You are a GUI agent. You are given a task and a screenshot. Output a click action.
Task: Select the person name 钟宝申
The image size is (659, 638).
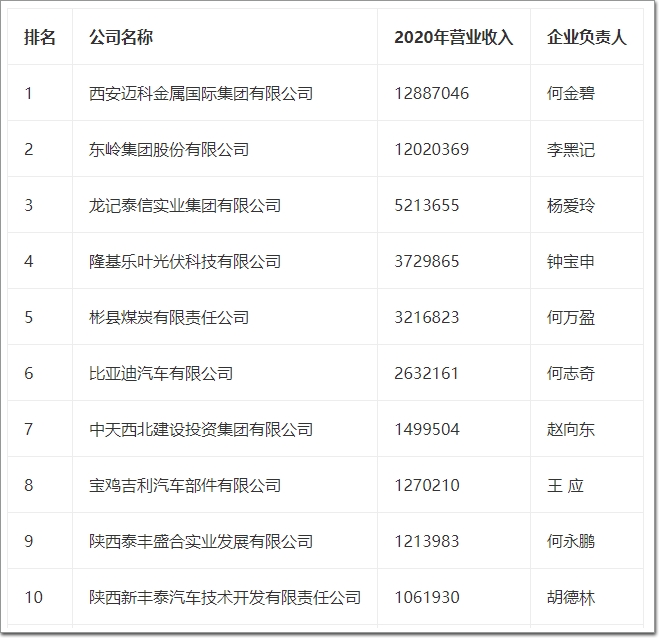(571, 261)
